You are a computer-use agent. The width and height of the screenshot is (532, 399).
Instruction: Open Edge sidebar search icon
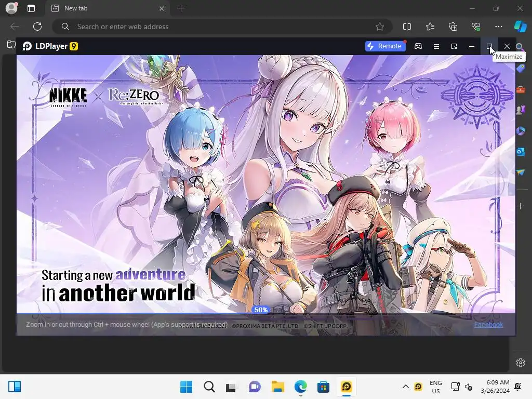[x=520, y=47]
